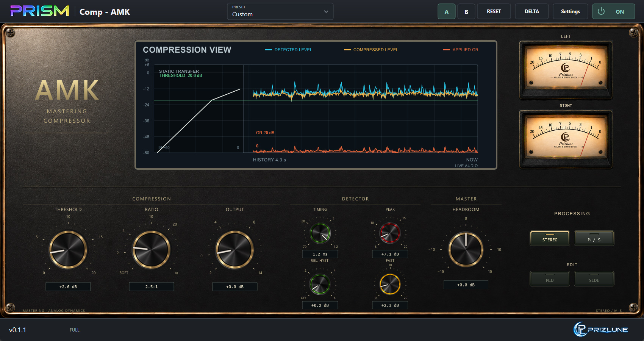Click the green REL. HYST. knob
The height and width of the screenshot is (341, 644).
point(320,284)
